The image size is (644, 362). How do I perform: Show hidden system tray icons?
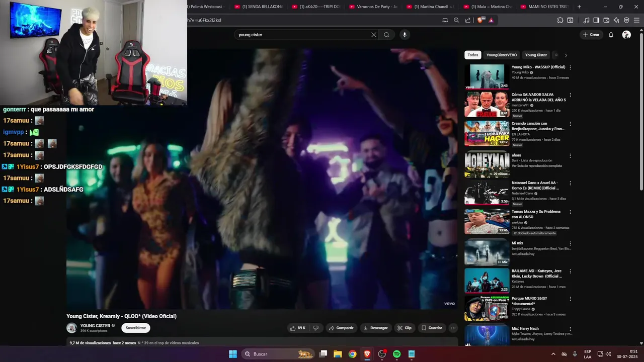553,354
